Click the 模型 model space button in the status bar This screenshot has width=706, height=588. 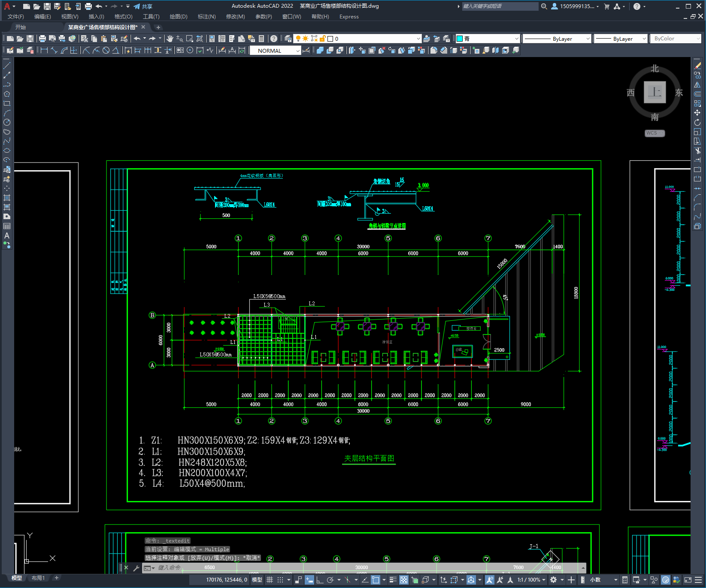(257, 580)
